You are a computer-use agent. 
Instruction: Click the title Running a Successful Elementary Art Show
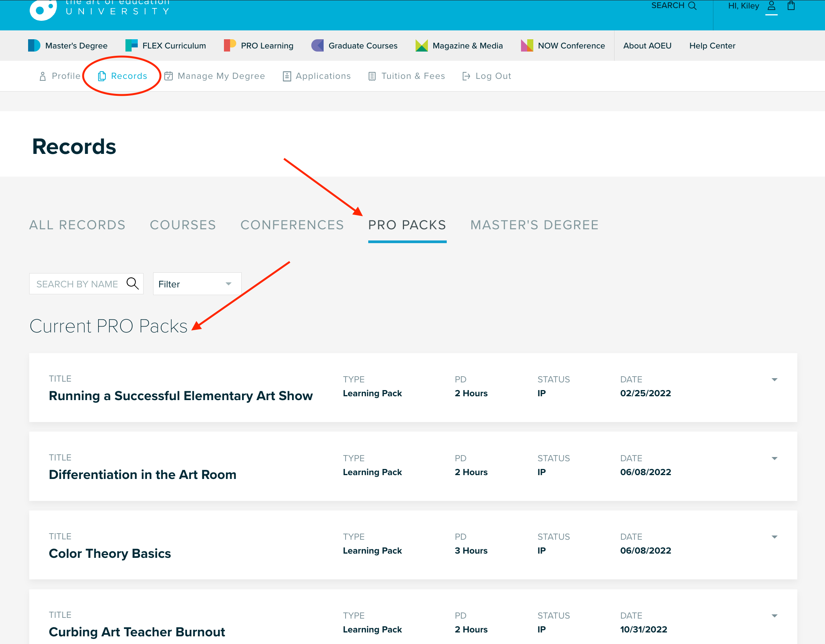[181, 396]
